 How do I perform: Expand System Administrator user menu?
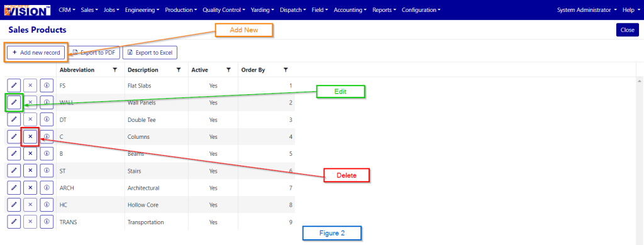587,10
